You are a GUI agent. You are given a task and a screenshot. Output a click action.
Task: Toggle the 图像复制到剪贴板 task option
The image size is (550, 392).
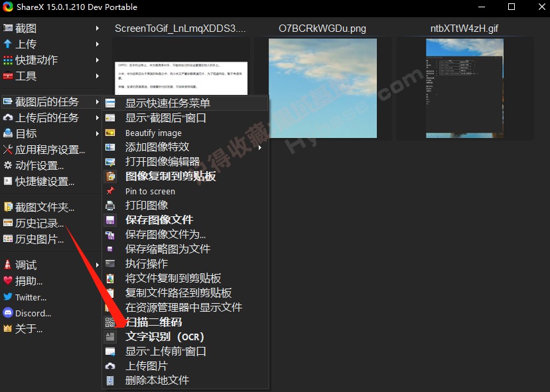click(x=186, y=176)
